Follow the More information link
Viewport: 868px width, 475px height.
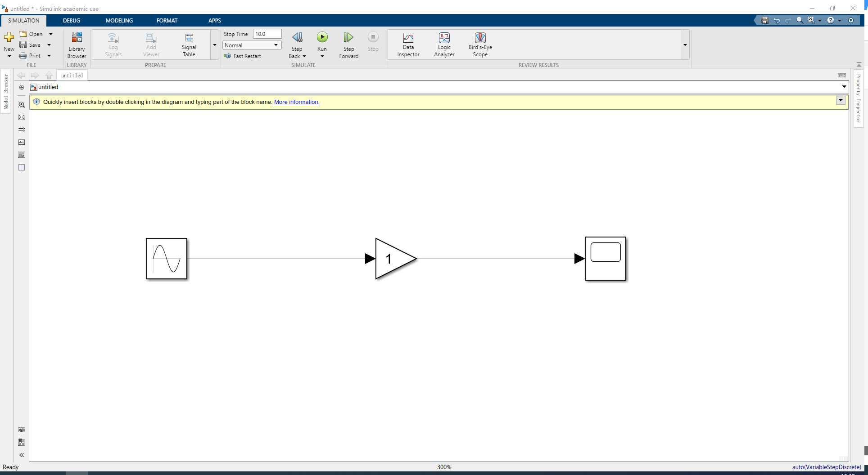click(295, 102)
